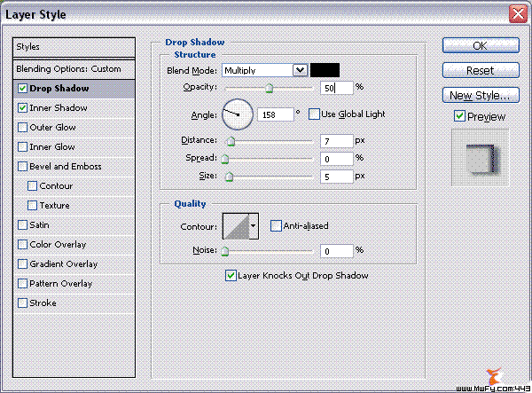532x393 pixels.
Task: Click the Opacity slider handle
Action: pos(269,88)
